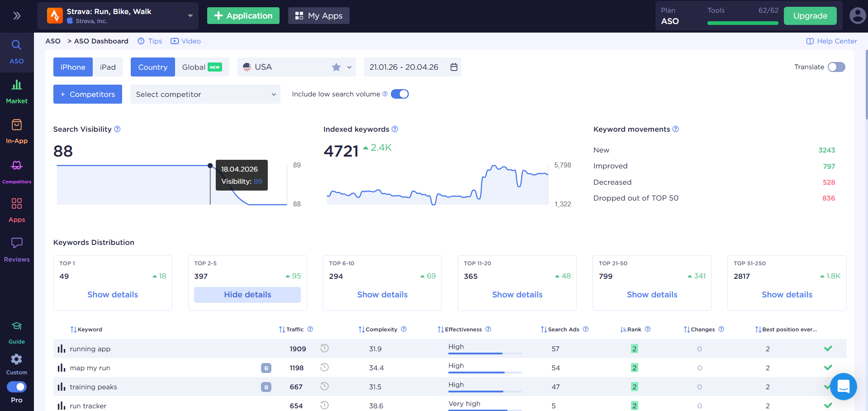Toggle the Pro switch in sidebar
Screen dimensions: 868x411
(17, 387)
